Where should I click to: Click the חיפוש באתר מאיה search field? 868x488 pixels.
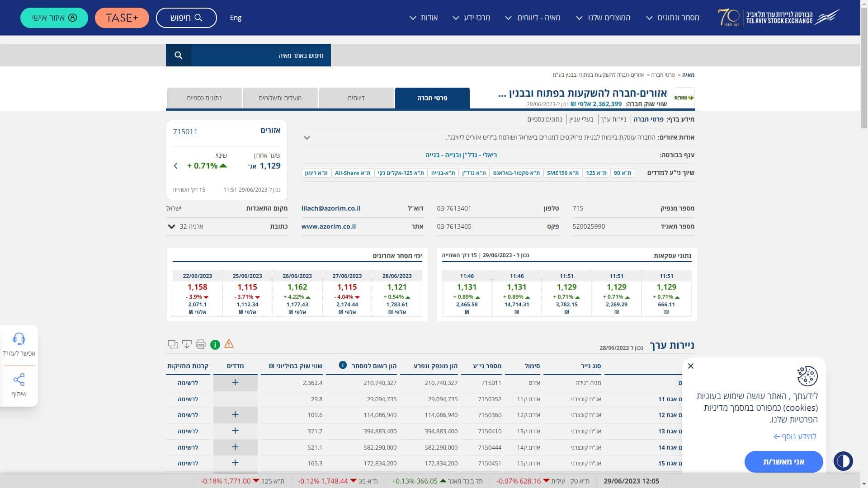tap(261, 55)
